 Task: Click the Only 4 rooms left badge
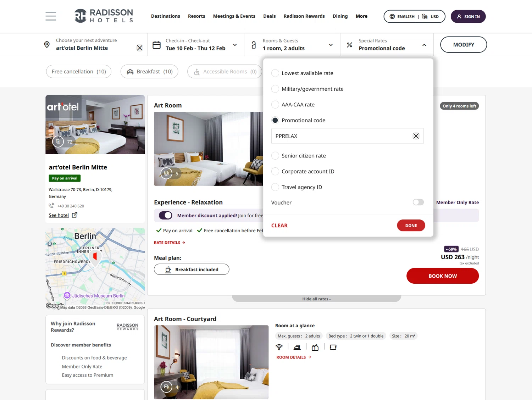(x=459, y=106)
